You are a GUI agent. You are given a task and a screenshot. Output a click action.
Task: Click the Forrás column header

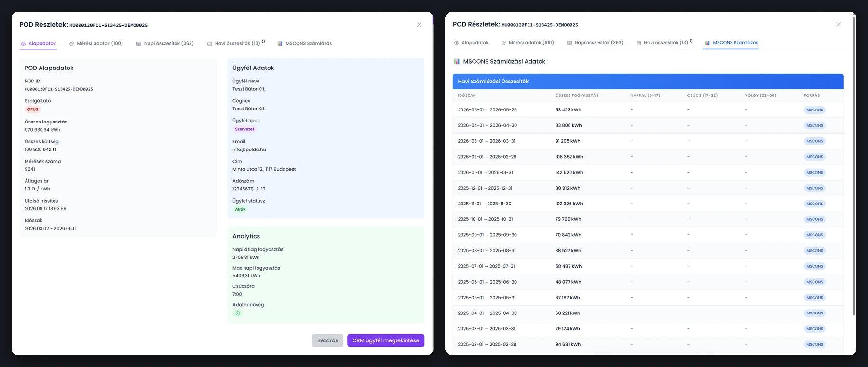point(812,95)
